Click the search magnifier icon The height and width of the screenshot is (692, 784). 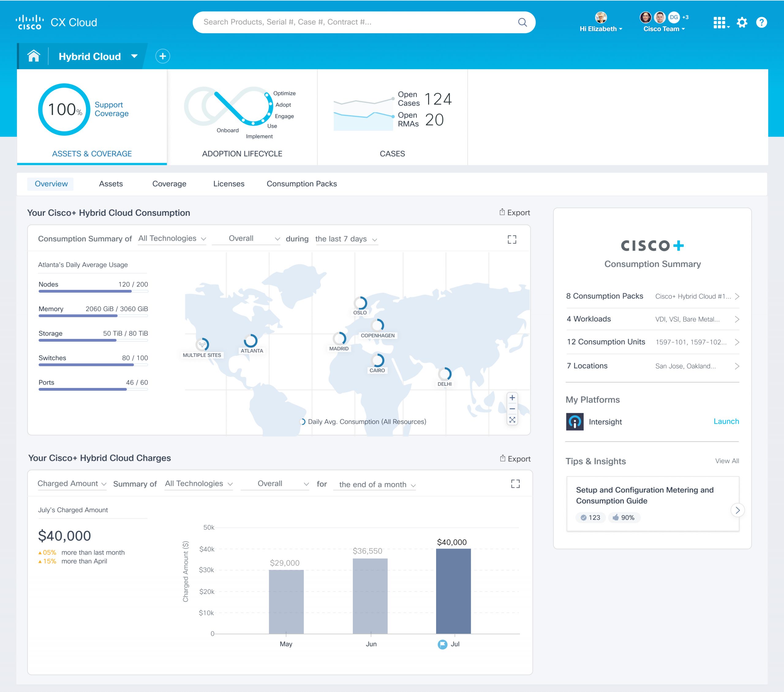[522, 22]
